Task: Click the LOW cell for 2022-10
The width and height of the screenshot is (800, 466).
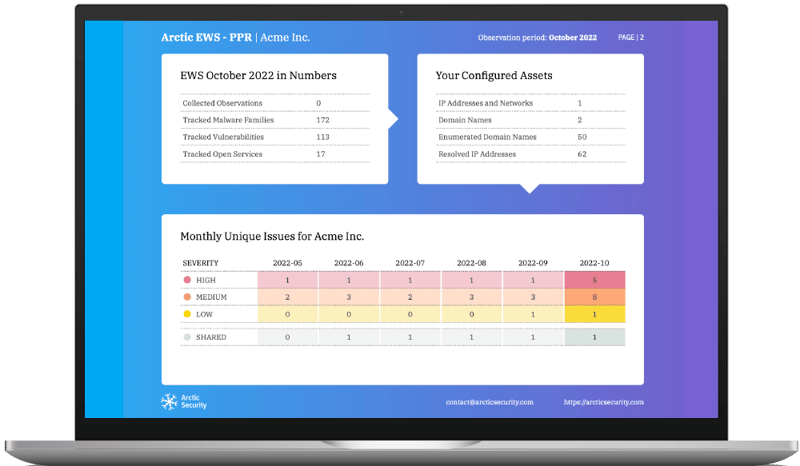Action: click(x=594, y=314)
